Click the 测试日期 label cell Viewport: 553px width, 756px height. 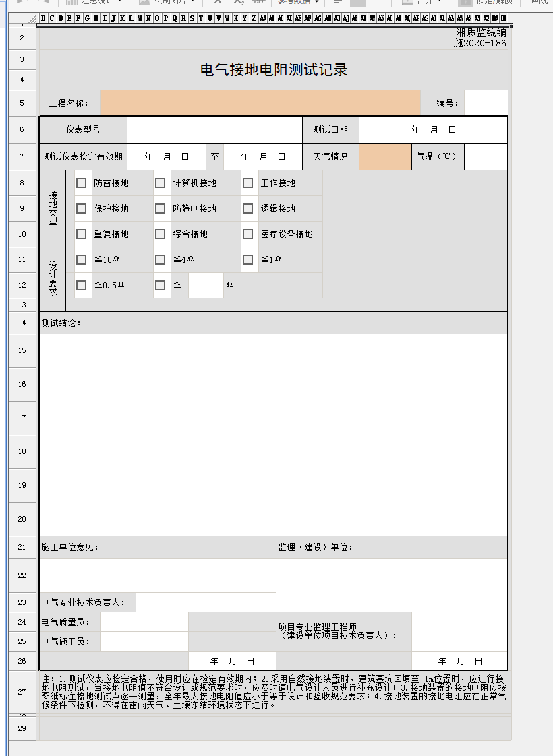330,129
